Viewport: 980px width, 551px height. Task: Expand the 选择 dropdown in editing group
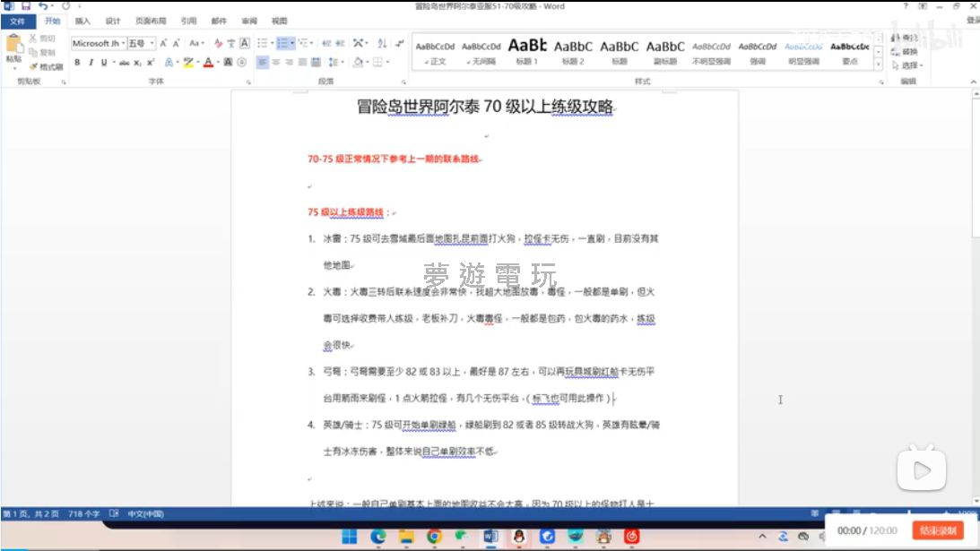[910, 65]
